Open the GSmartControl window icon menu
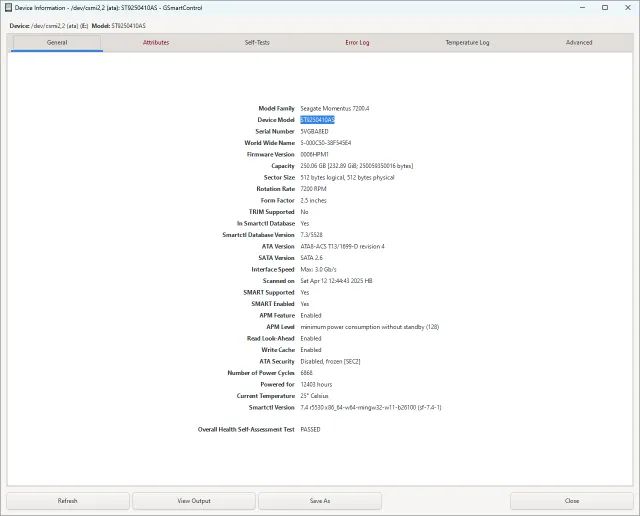The width and height of the screenshot is (640, 516). pos(8,7)
